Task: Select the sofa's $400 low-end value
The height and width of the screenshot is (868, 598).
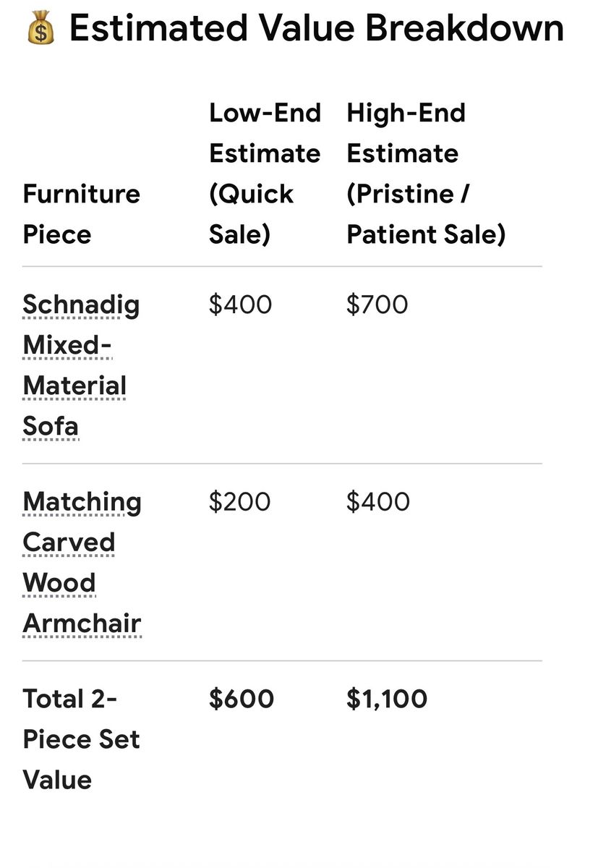Action: pyautogui.click(x=240, y=305)
